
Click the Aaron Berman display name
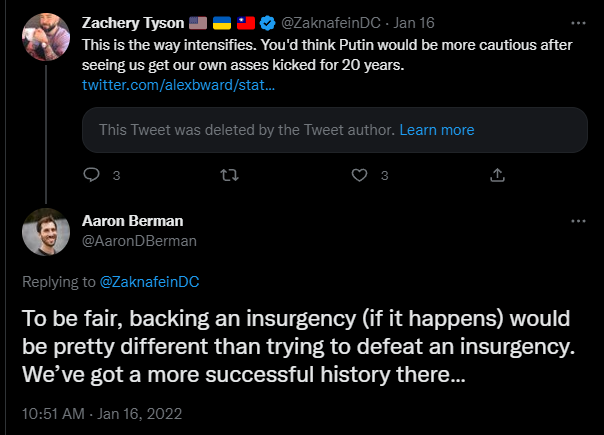tap(132, 222)
